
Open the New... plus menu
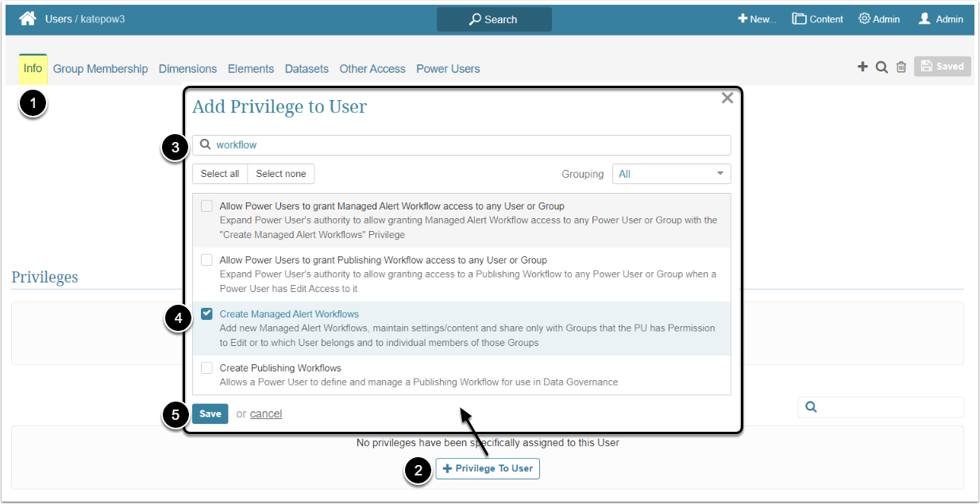tap(757, 19)
